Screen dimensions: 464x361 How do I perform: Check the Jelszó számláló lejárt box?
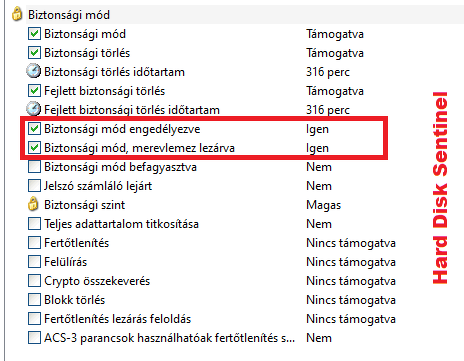pos(34,186)
